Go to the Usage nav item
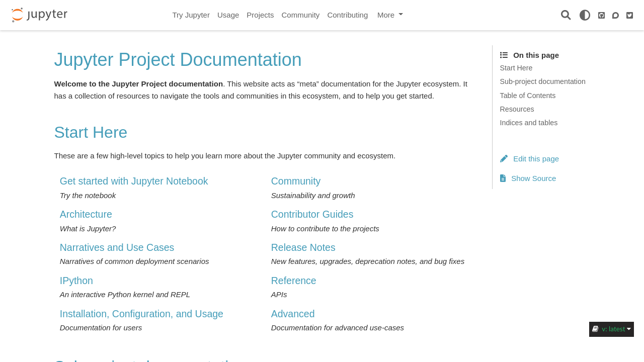This screenshot has height=362, width=644. coord(228,15)
